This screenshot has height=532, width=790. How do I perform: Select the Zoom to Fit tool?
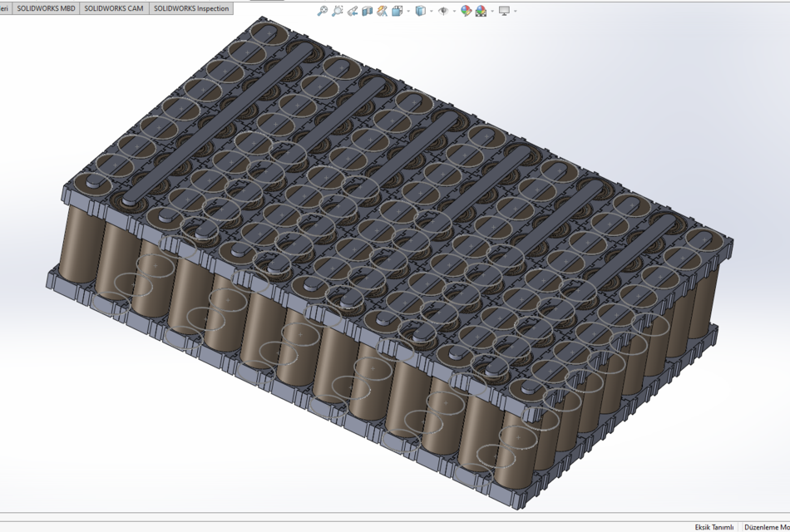pos(323,11)
